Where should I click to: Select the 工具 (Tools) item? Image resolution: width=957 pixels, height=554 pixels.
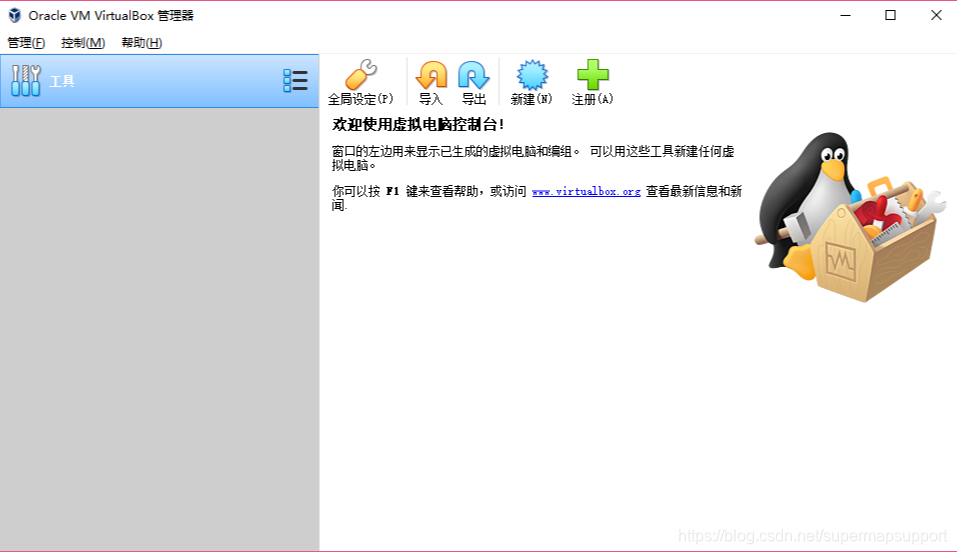point(159,81)
